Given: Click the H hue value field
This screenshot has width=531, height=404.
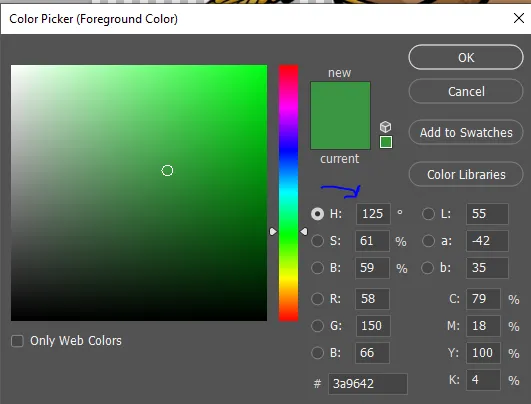Looking at the screenshot, I should [x=373, y=214].
